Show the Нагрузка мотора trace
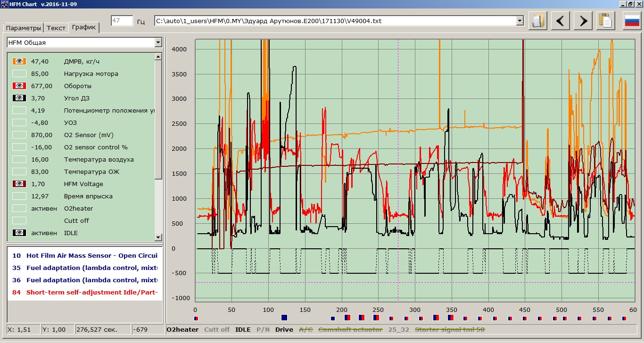Screen dimensions: 644x343 point(19,73)
